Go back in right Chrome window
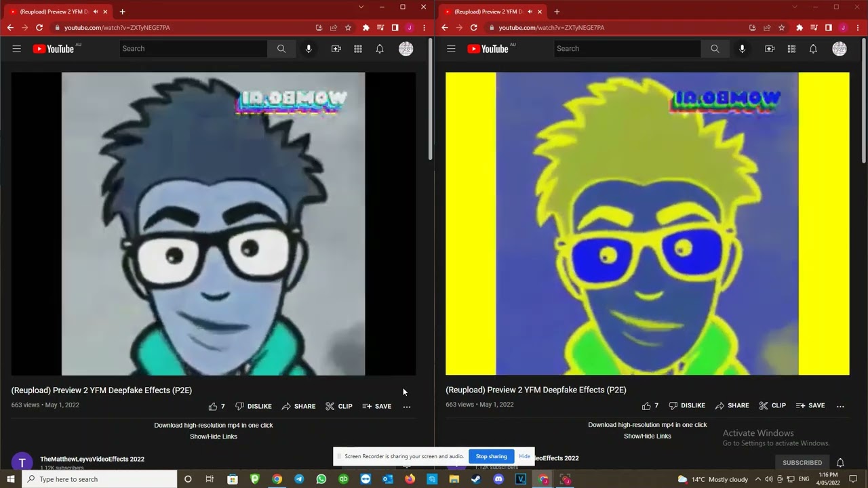The height and width of the screenshot is (488, 868). click(x=445, y=28)
